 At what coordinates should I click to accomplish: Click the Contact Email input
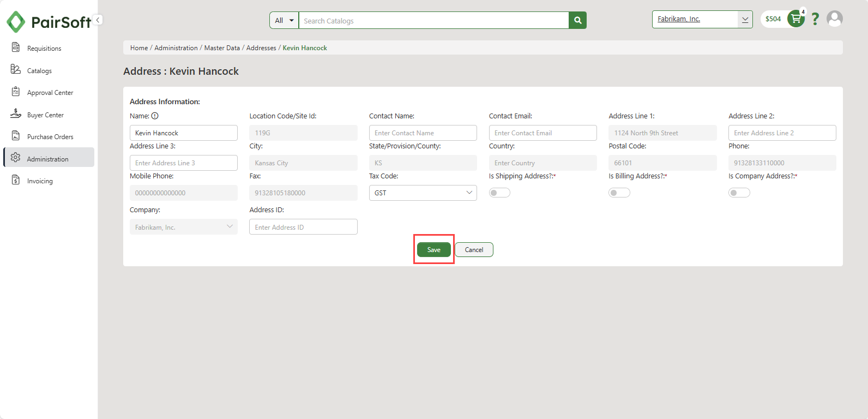(x=543, y=133)
